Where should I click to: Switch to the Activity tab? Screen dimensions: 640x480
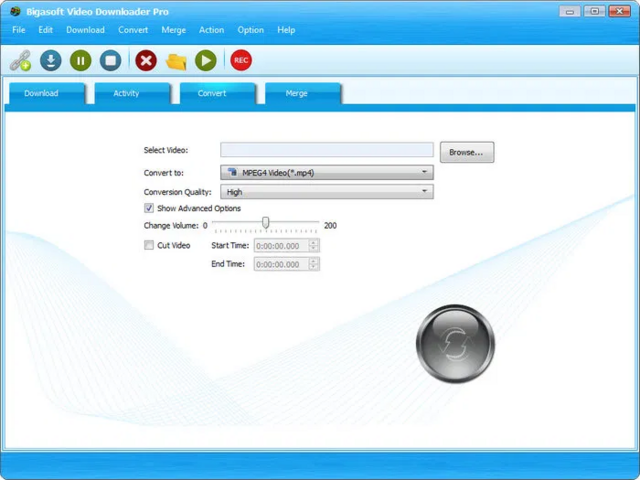(x=132, y=93)
